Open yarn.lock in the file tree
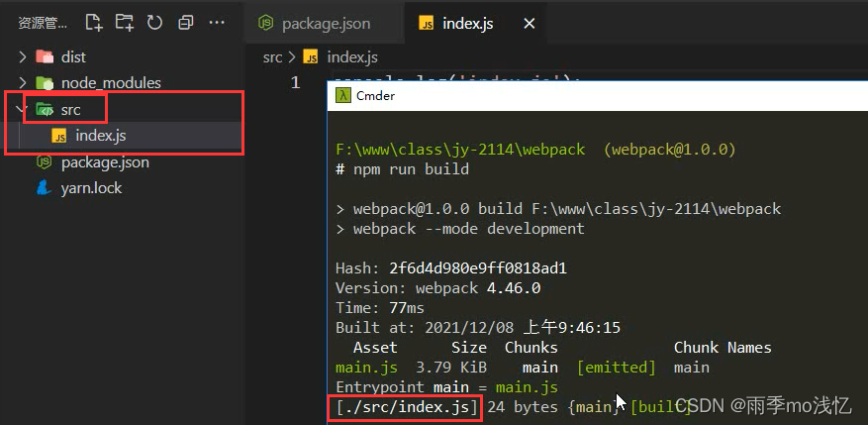This screenshot has height=425, width=868. coord(122,188)
